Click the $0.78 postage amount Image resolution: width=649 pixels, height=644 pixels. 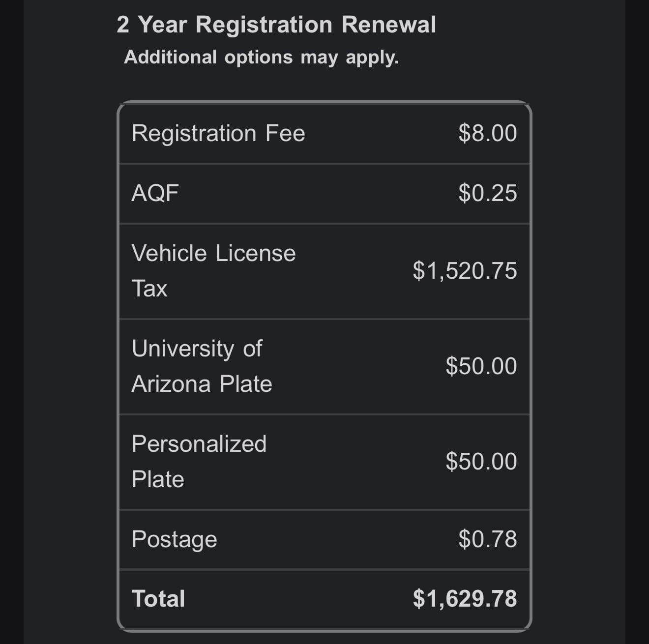pos(487,539)
